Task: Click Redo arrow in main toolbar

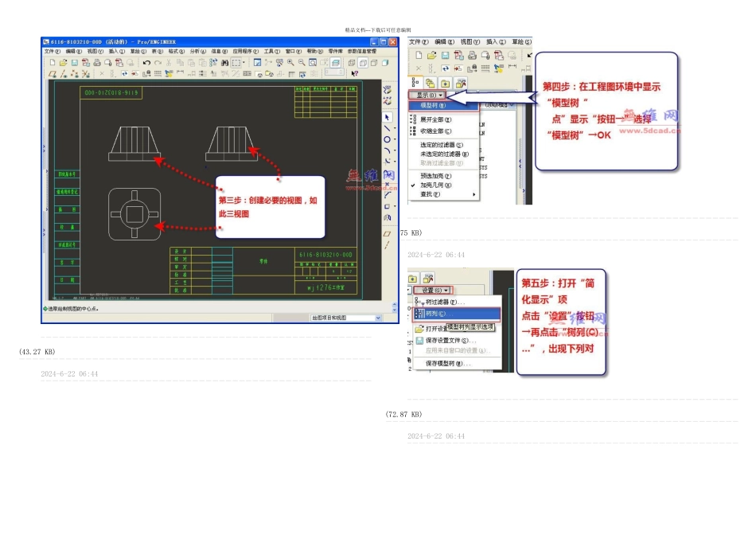Action: [x=158, y=63]
